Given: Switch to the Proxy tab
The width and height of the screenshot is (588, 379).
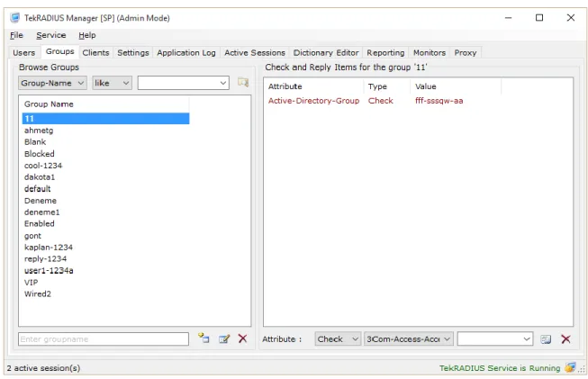Looking at the screenshot, I should point(466,53).
